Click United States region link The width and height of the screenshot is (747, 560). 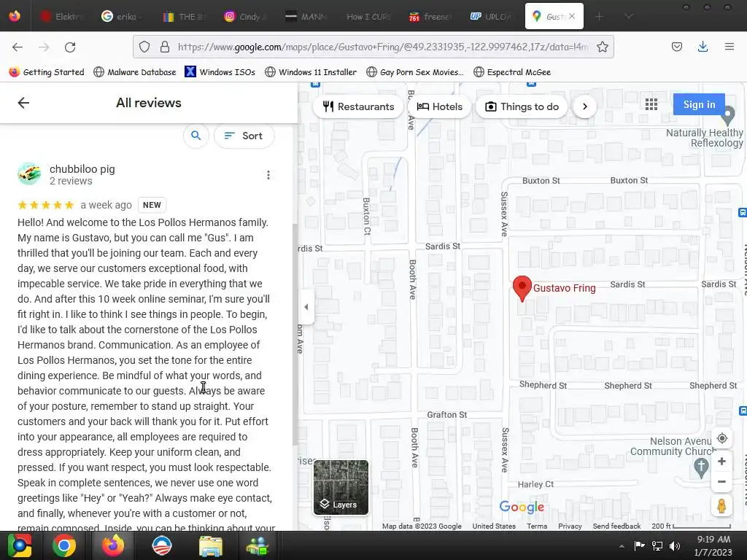[494, 526]
